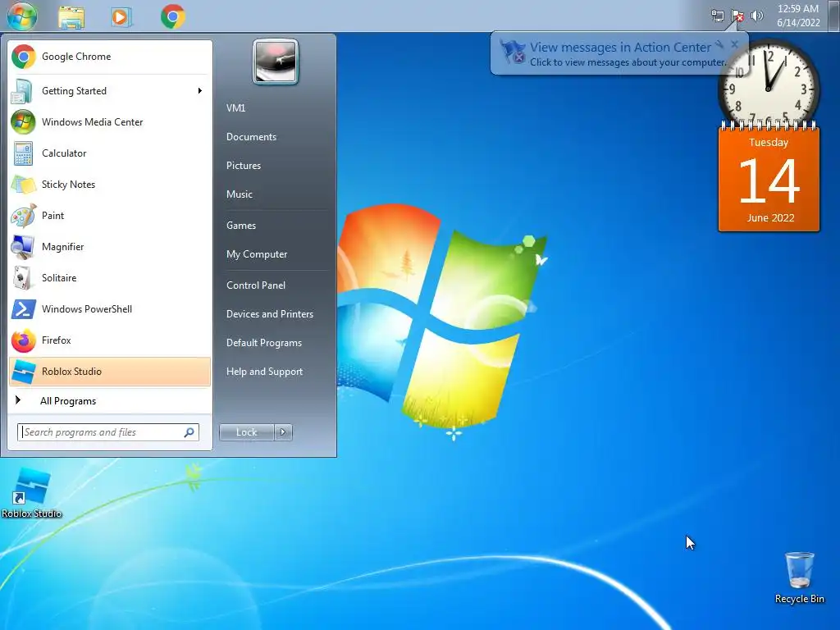Click 'Windows PowerShell' text in Start menu

(x=87, y=309)
